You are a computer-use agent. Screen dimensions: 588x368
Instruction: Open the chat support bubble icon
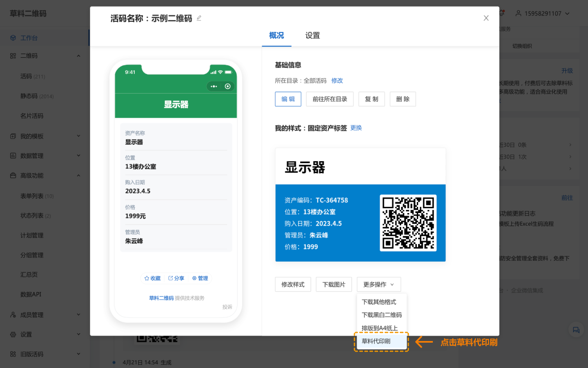pos(576,330)
